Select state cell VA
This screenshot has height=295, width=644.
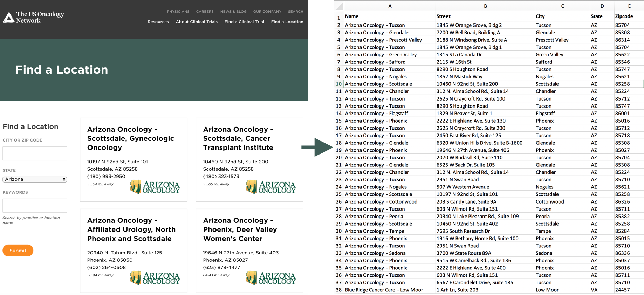602,290
